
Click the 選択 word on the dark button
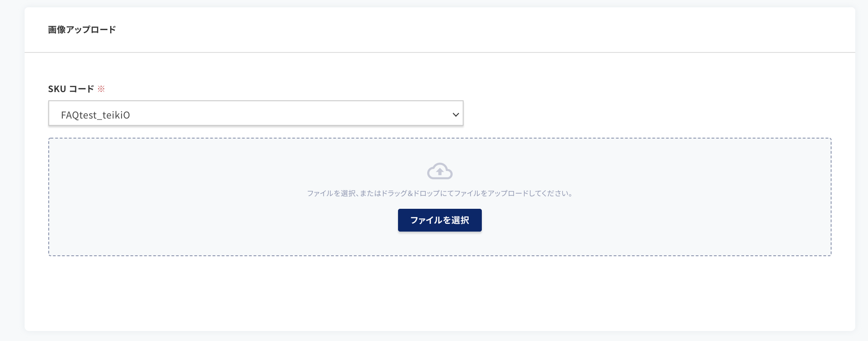460,220
